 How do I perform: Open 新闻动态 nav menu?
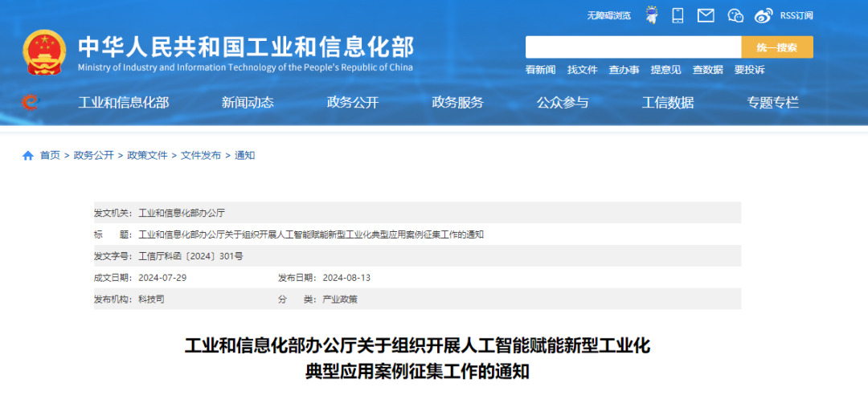[x=248, y=102]
